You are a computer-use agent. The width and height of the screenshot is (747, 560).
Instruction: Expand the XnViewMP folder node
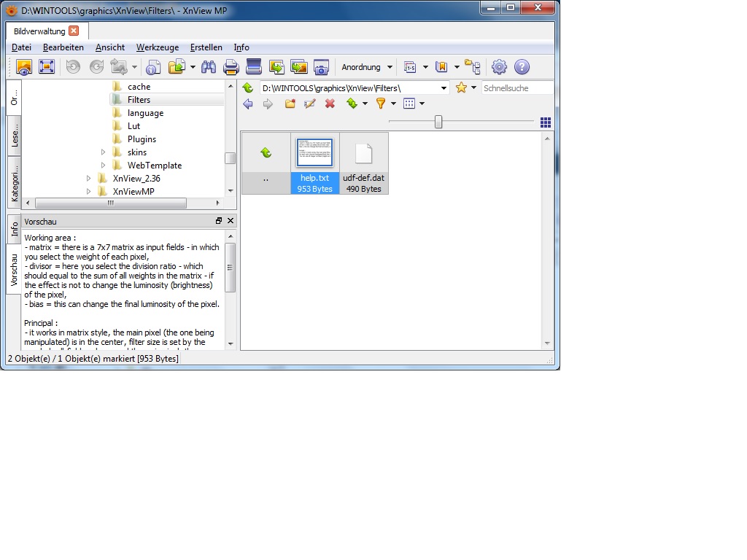(x=88, y=192)
